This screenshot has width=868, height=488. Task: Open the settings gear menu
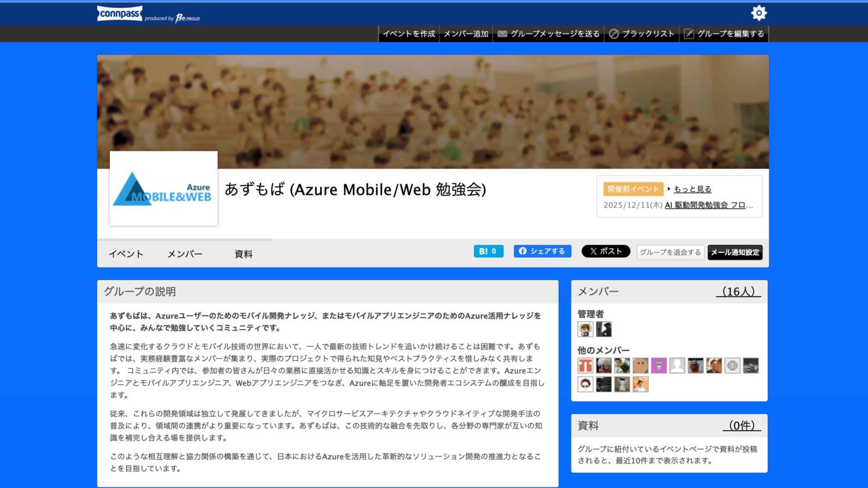[758, 13]
